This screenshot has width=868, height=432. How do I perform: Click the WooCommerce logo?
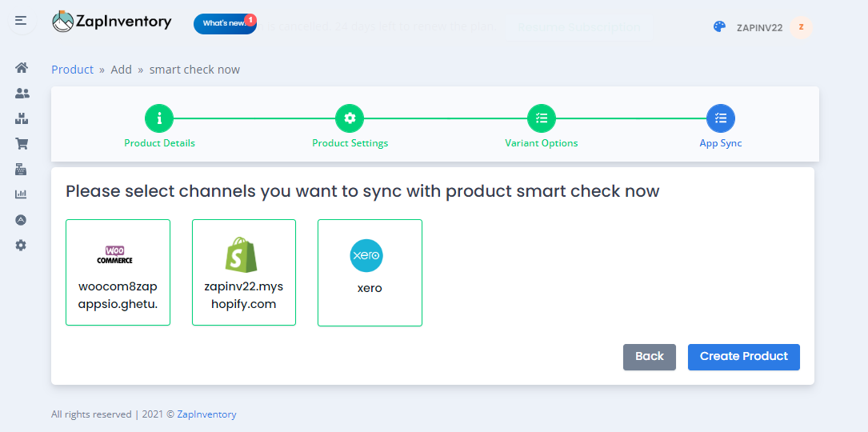point(114,254)
